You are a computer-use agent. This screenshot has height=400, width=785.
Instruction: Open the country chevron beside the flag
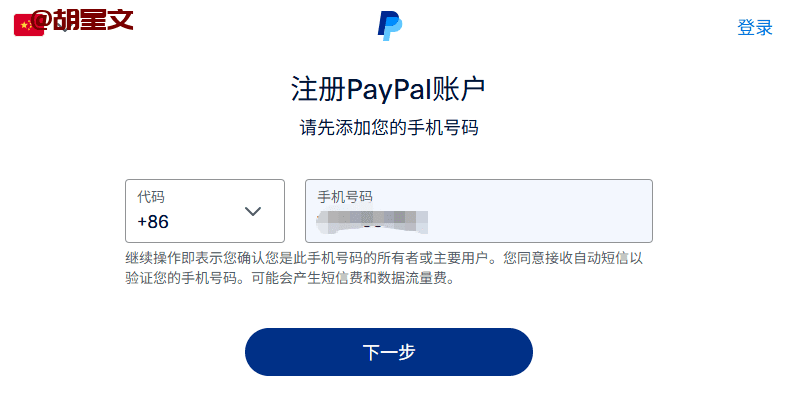pyautogui.click(x=64, y=28)
